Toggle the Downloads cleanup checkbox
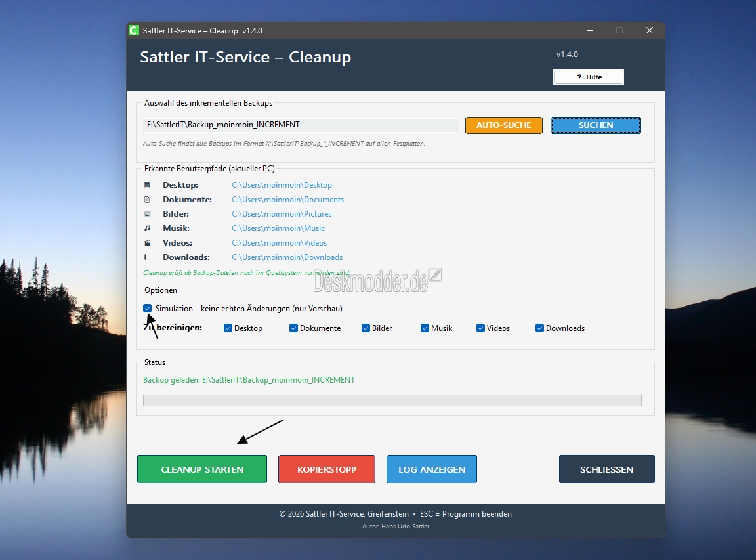 (540, 328)
